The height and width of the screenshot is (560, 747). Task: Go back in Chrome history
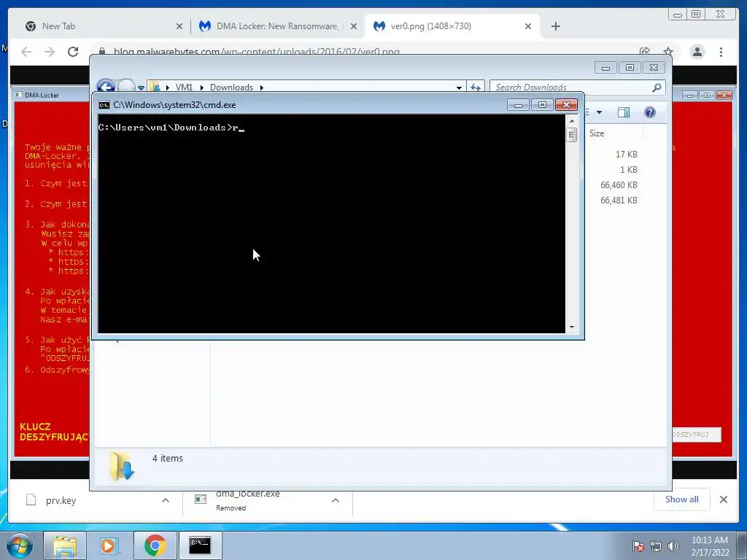tap(27, 52)
